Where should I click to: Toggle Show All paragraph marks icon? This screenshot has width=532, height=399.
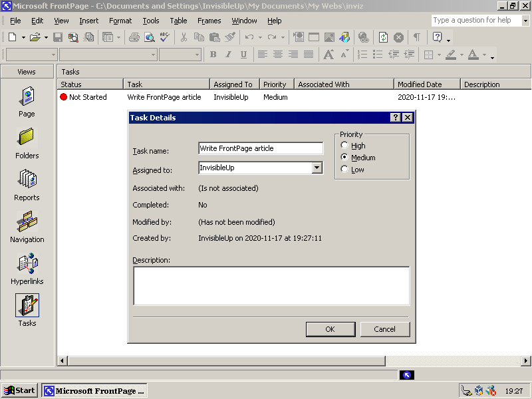coord(417,37)
